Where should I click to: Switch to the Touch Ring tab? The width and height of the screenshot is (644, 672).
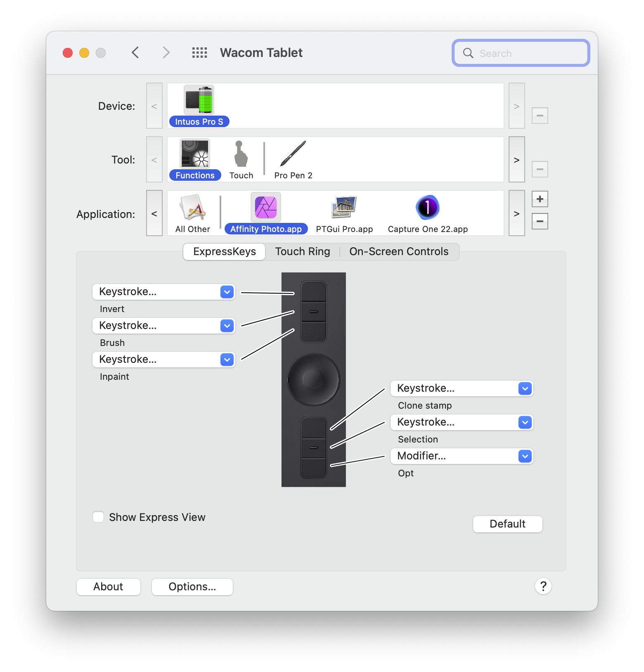(303, 251)
